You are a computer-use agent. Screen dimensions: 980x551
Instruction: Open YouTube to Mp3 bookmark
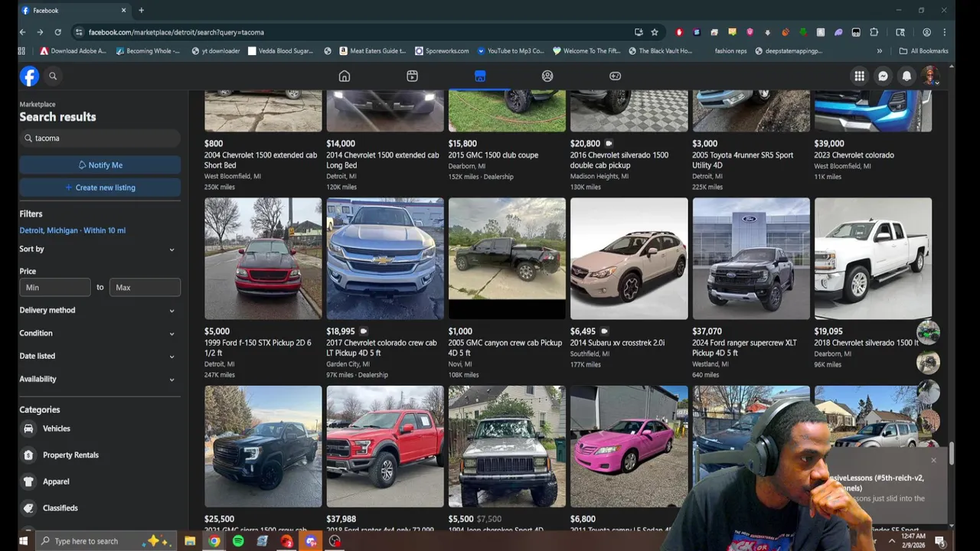[x=510, y=51]
